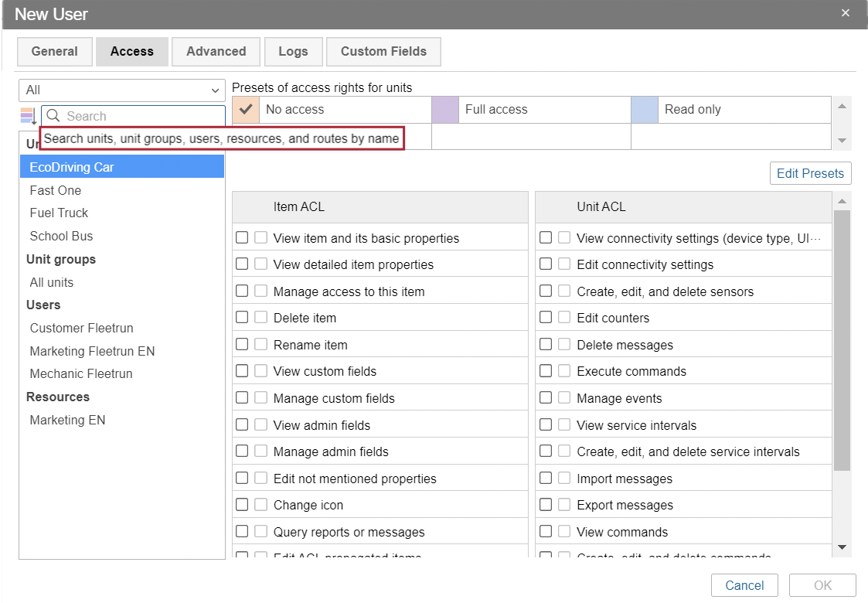868x603 pixels.
Task: Click ACL list scroll-up arrow
Action: (842, 202)
